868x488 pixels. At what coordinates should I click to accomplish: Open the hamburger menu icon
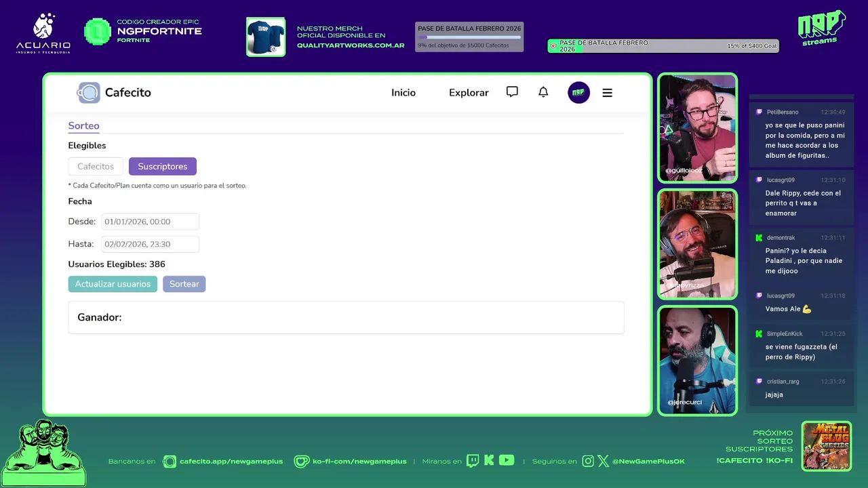(x=607, y=93)
